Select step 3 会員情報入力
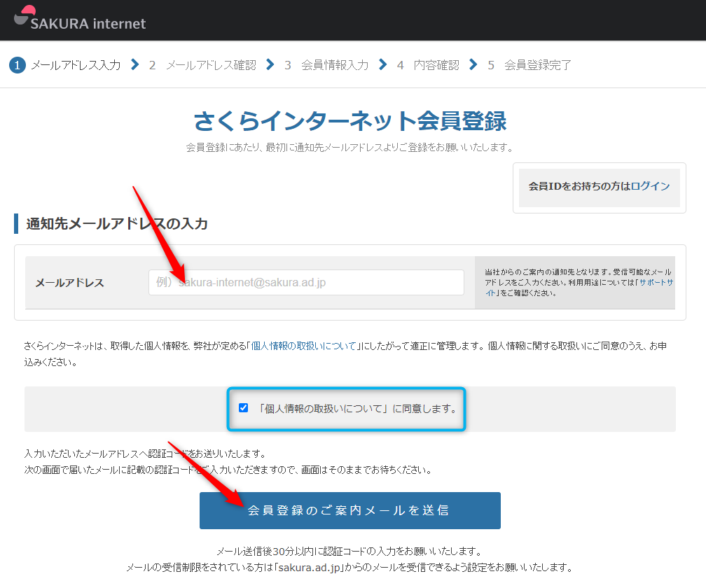Image resolution: width=706 pixels, height=588 pixels. tap(326, 65)
